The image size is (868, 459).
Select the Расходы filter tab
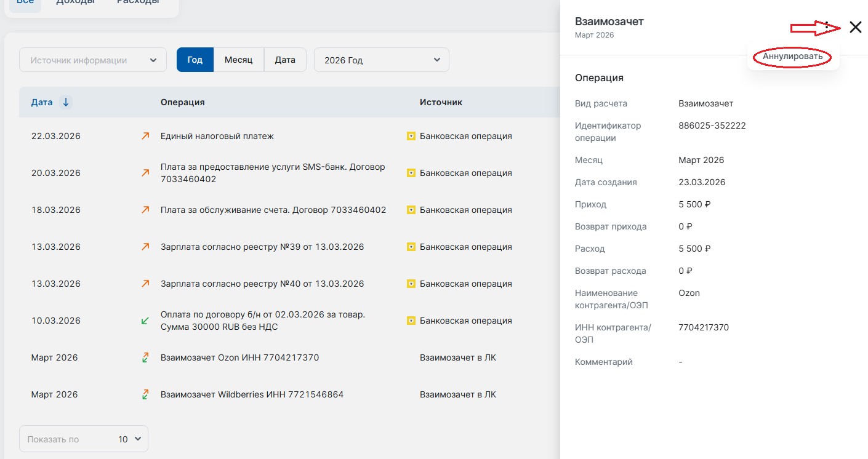(139, 2)
